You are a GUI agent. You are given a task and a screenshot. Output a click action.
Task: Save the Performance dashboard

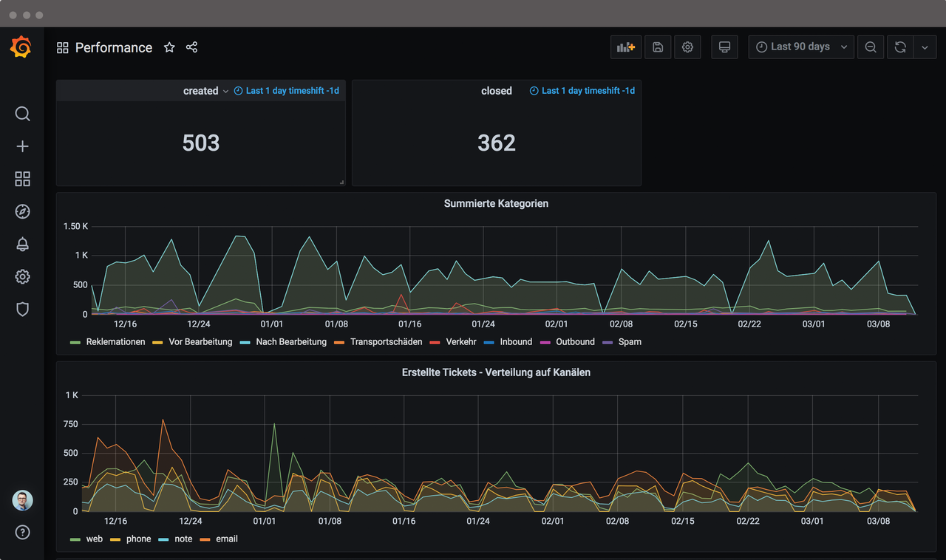[x=658, y=47]
